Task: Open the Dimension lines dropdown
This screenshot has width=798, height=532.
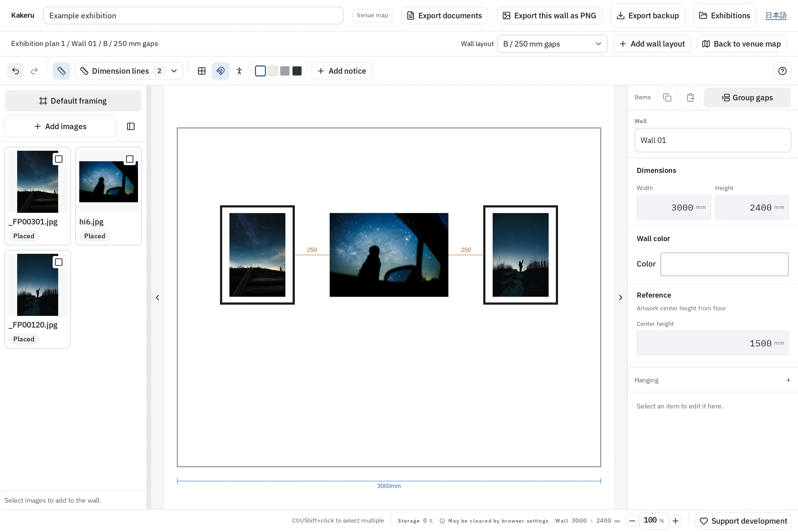Action: 129,71
